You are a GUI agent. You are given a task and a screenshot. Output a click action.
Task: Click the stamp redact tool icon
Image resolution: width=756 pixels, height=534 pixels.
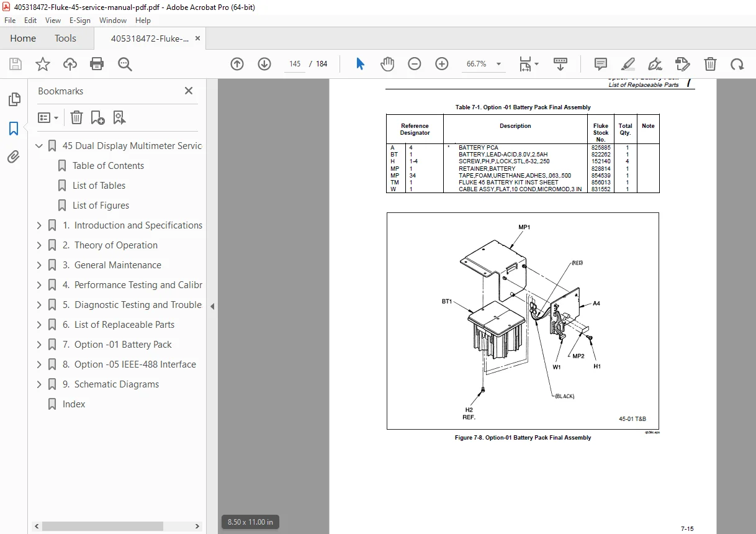pos(682,64)
